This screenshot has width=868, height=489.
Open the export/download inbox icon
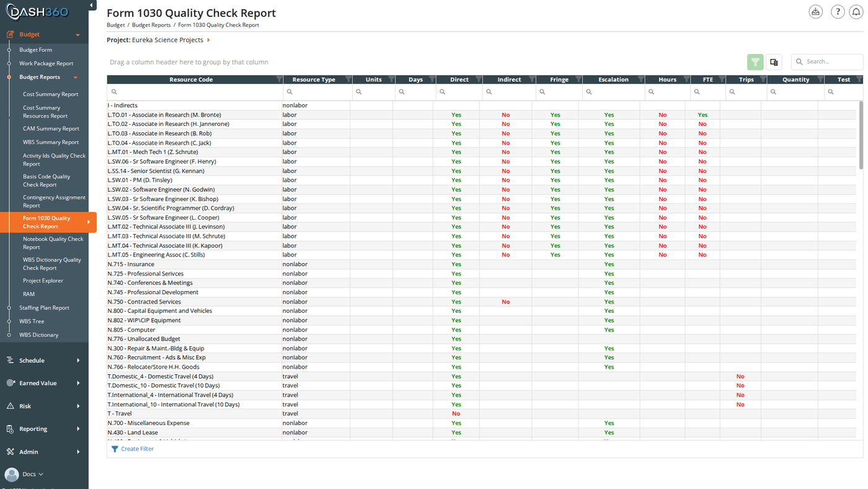(x=815, y=12)
